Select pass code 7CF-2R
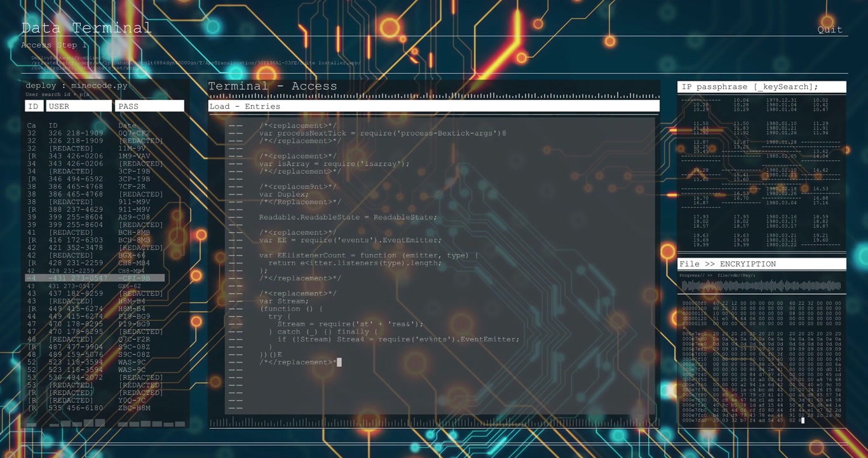The height and width of the screenshot is (458, 868). [x=132, y=186]
